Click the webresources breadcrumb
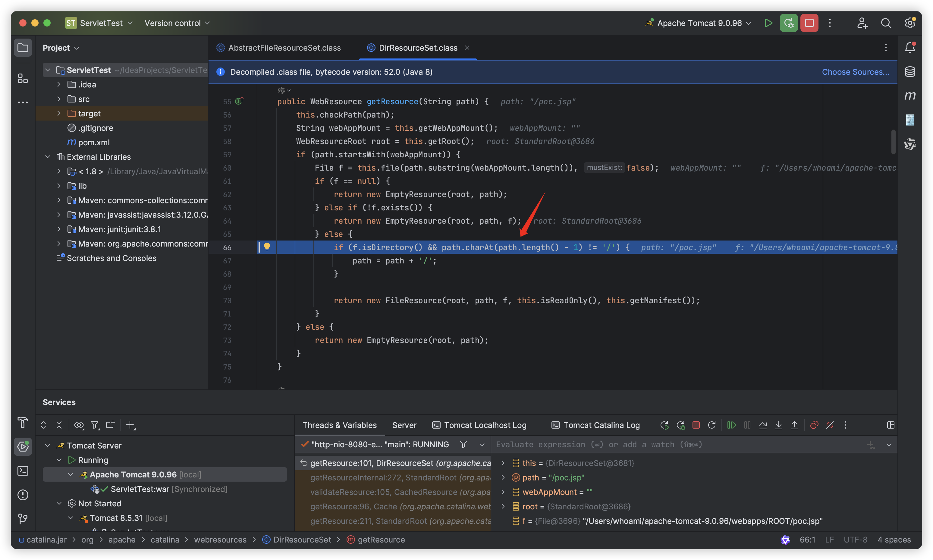The height and width of the screenshot is (560, 933). [x=220, y=540]
